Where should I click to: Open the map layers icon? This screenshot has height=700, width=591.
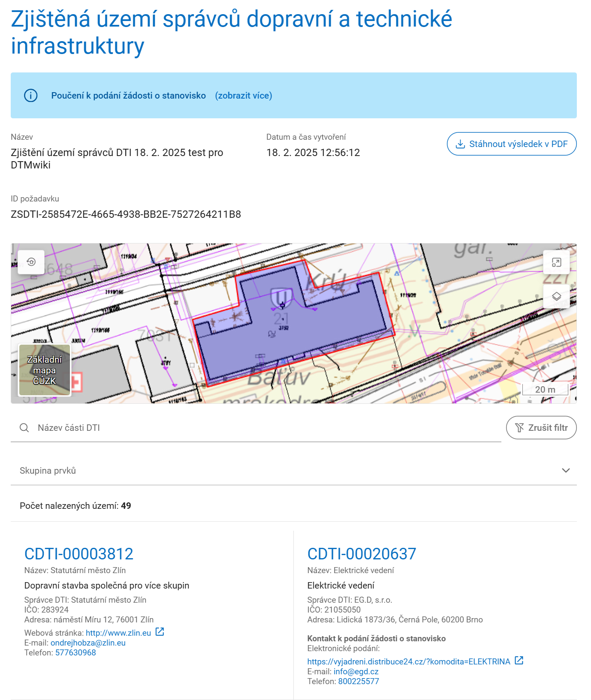[556, 297]
